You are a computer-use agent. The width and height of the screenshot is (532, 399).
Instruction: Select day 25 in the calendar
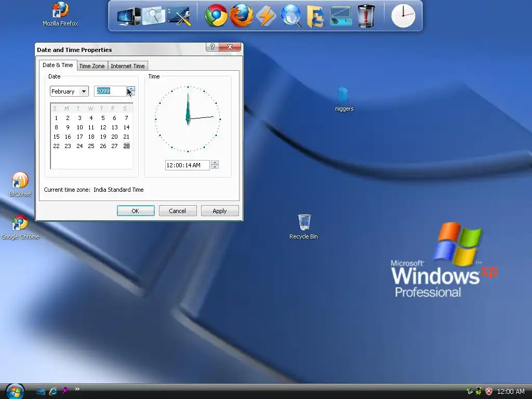point(91,146)
